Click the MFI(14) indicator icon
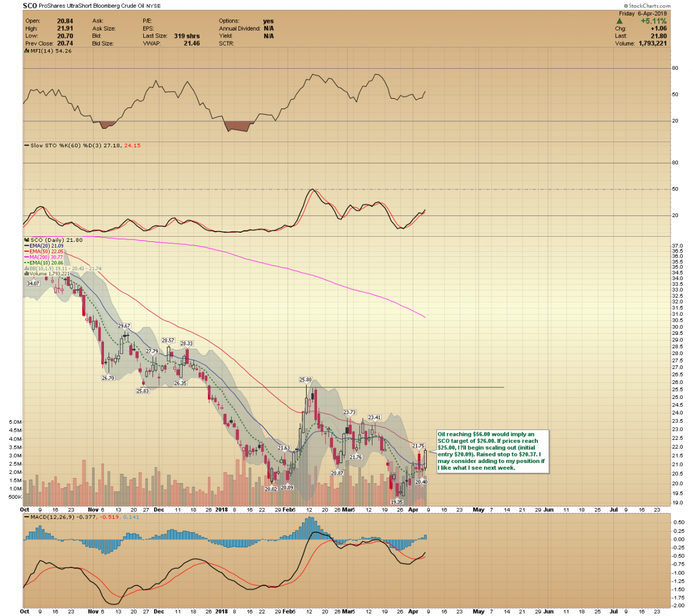This screenshot has width=693, height=616. click(26, 51)
